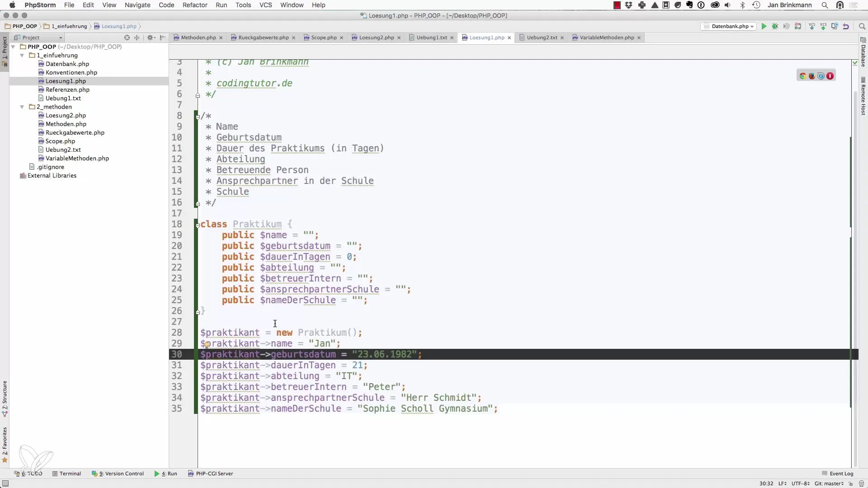
Task: Commit changes via VCS up arrow
Action: coord(823,27)
